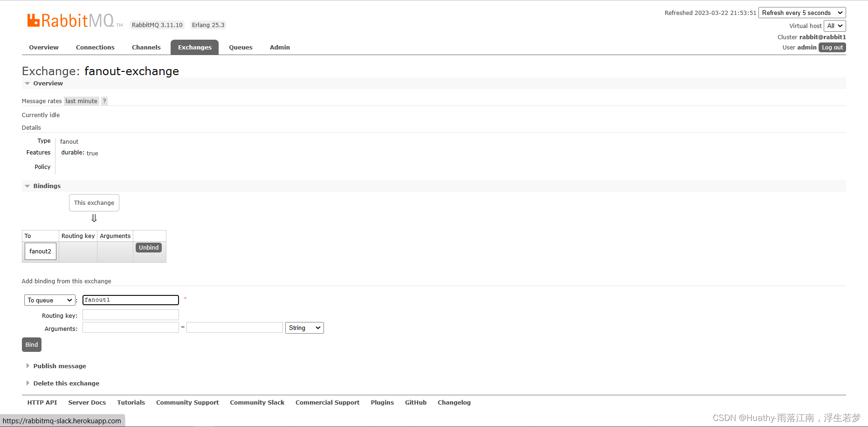Open the Connections tab

tap(95, 47)
